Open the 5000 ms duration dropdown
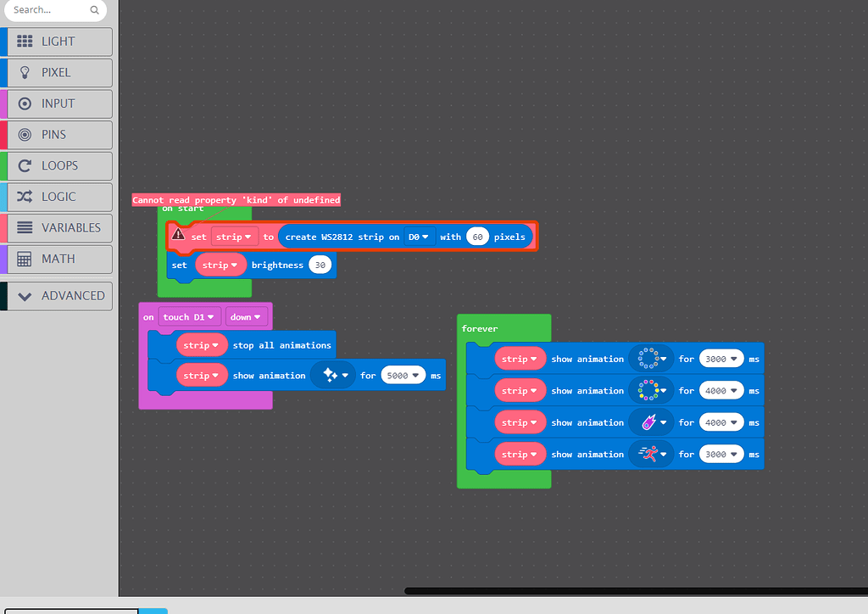 click(403, 376)
